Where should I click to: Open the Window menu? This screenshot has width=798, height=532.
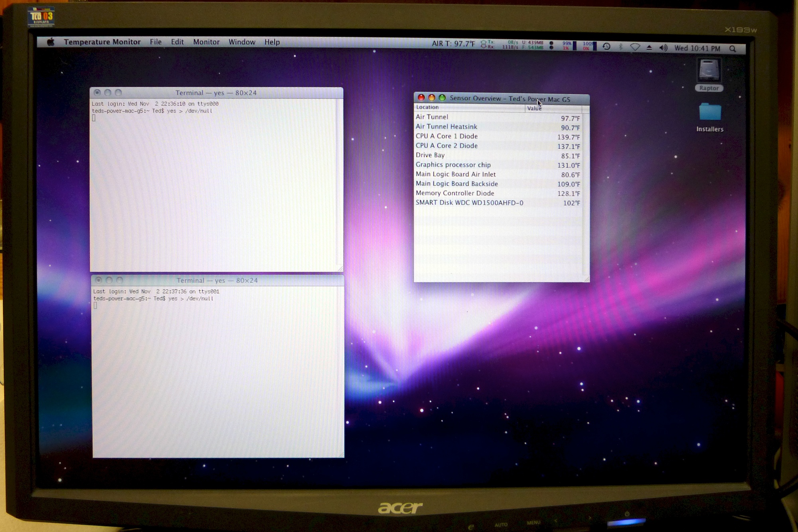pyautogui.click(x=242, y=42)
